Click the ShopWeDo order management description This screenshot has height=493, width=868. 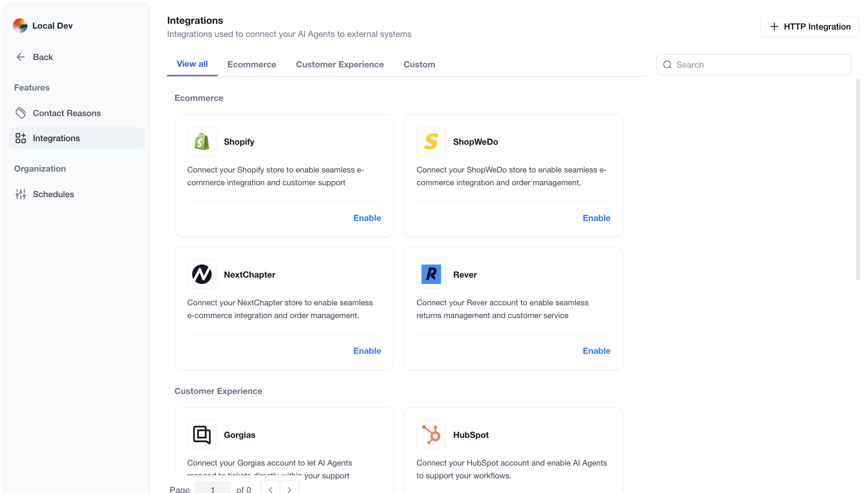511,176
